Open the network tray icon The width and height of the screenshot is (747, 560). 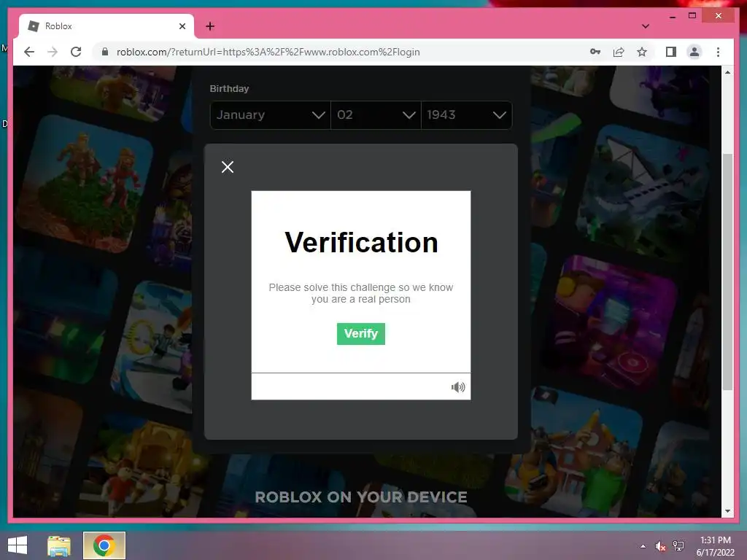(678, 546)
